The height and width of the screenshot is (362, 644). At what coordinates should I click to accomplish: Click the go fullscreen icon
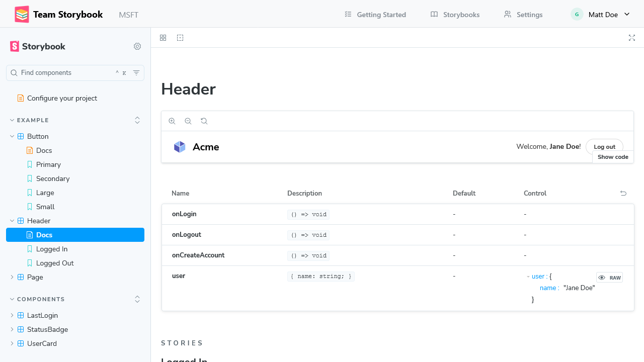[x=632, y=38]
